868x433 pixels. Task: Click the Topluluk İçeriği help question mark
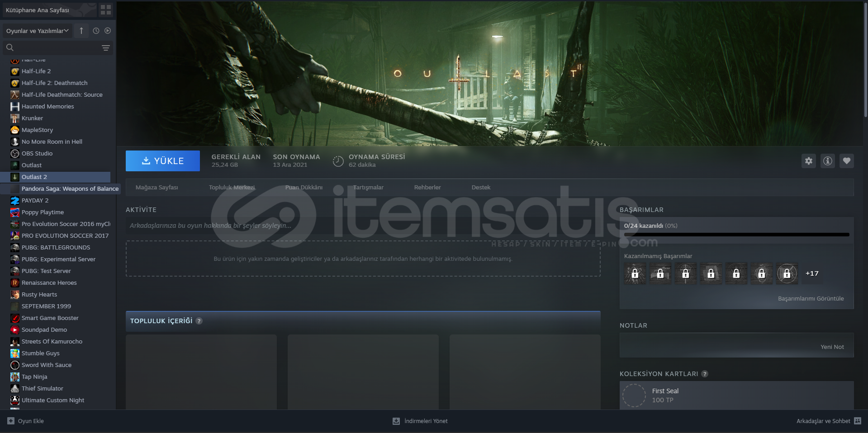pos(199,321)
